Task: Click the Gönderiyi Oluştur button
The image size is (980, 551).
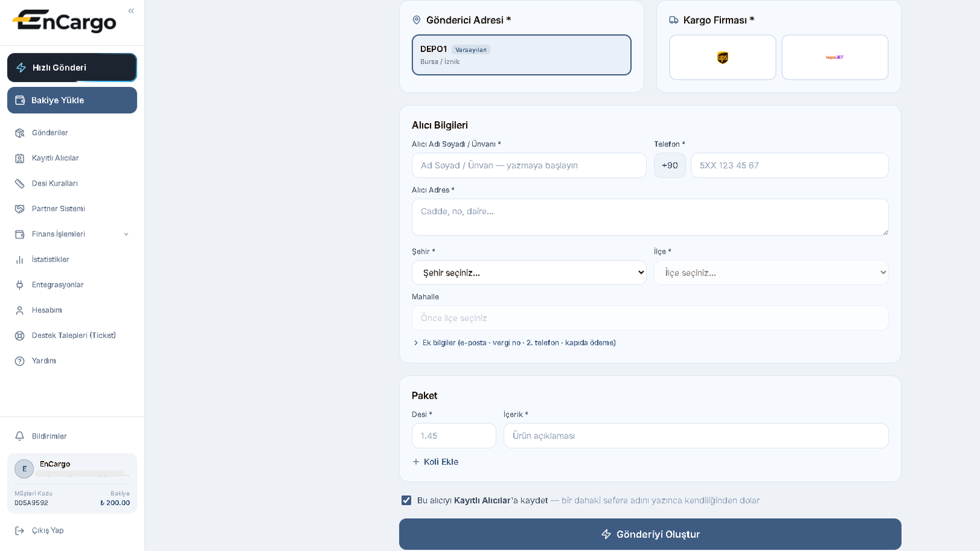Action: (x=650, y=534)
